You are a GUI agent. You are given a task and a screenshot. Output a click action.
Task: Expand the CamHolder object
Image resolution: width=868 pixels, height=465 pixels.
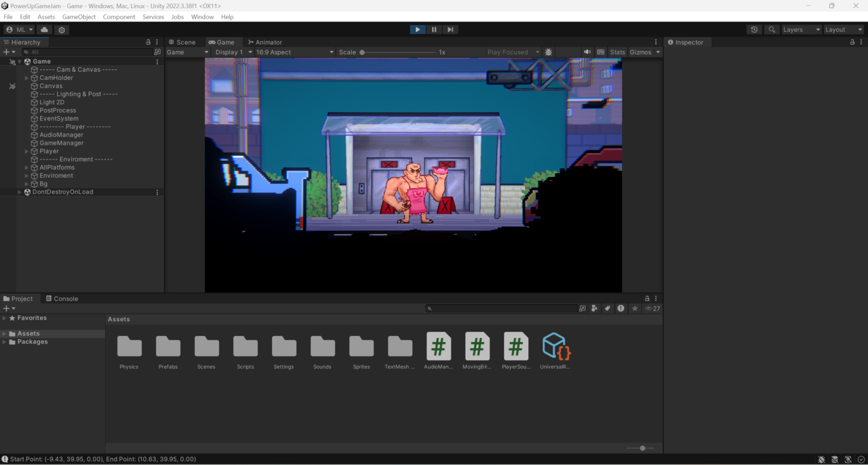click(26, 78)
